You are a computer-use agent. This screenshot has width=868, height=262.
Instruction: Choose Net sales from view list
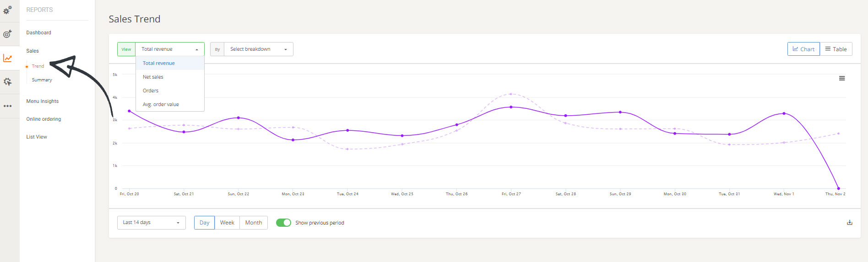coord(153,77)
